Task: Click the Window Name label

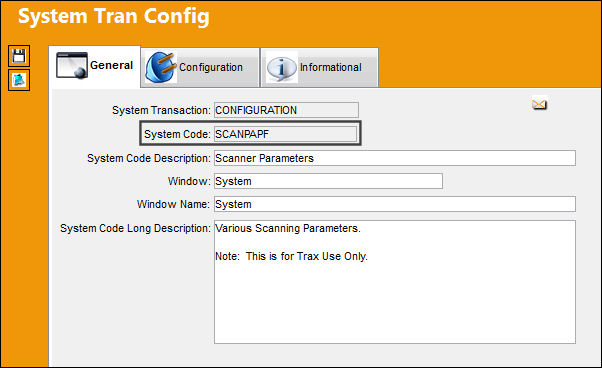Action: (173, 205)
